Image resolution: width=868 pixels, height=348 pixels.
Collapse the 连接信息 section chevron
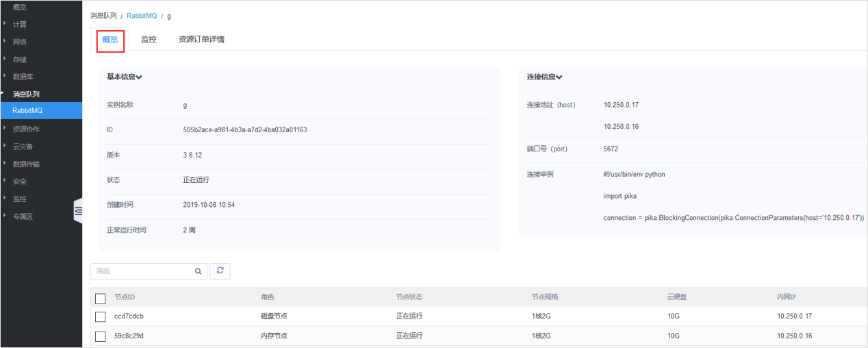[559, 77]
